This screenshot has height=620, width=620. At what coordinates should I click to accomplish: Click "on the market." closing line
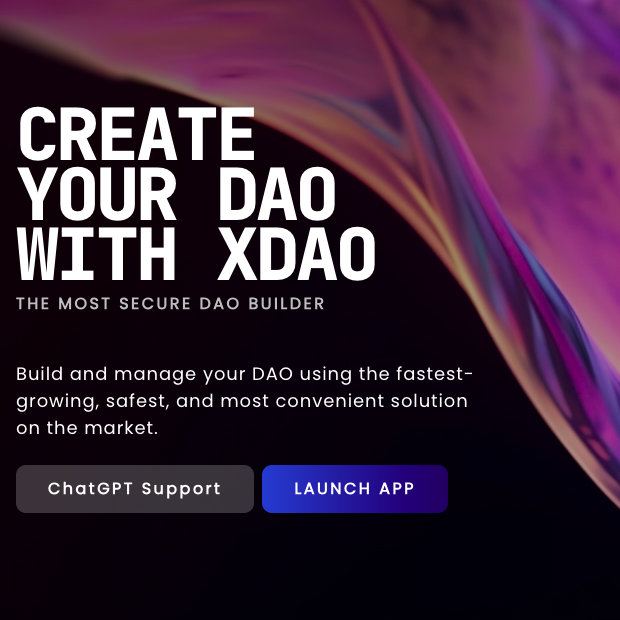point(87,428)
